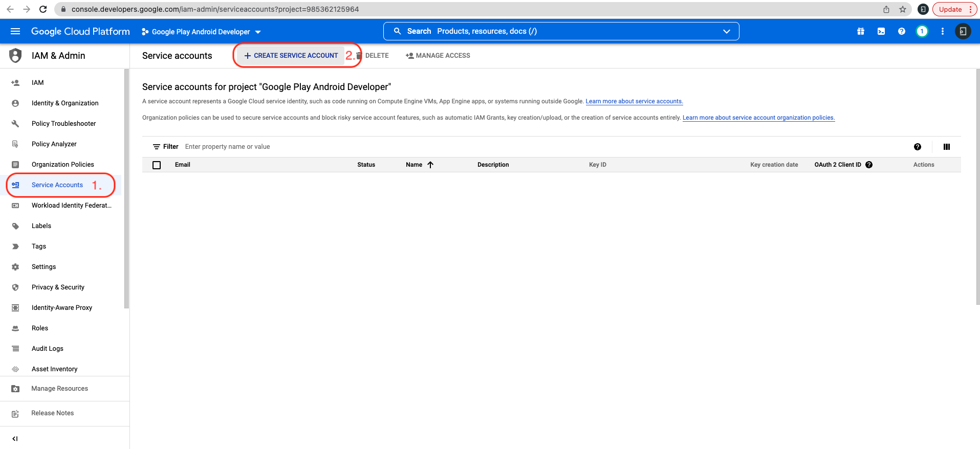
Task: Click the browser share icon
Action: point(886,9)
